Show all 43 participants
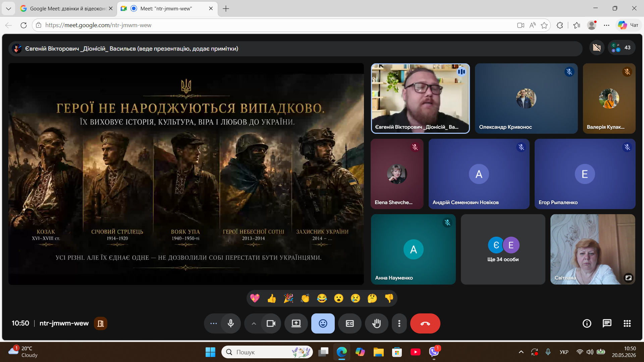Screen dimensions: 644x362 click(x=622, y=48)
